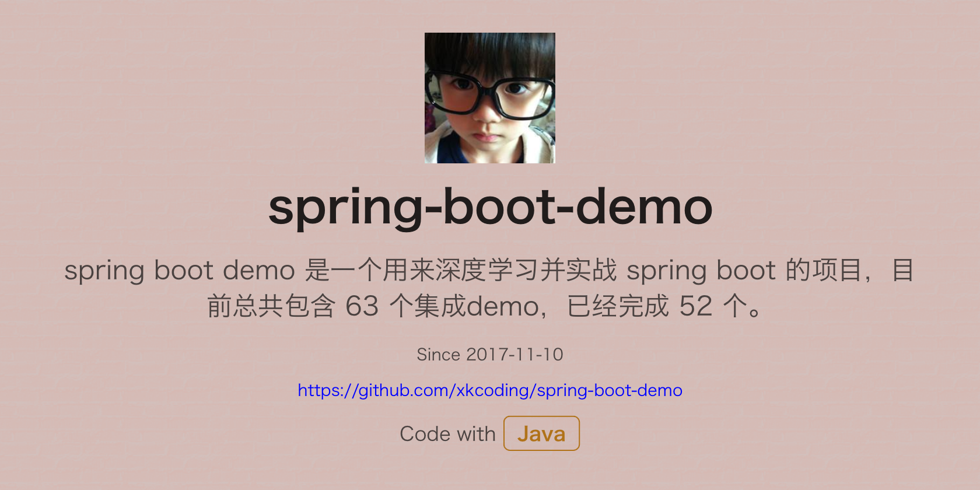Viewport: 980px width, 490px height.
Task: Click the child avatar photo
Action: pyautogui.click(x=490, y=98)
